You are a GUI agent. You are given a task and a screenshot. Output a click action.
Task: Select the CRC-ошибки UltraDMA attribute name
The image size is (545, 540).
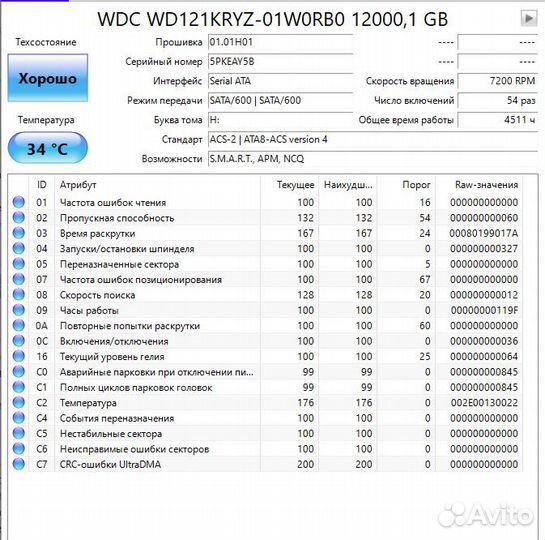click(x=110, y=464)
